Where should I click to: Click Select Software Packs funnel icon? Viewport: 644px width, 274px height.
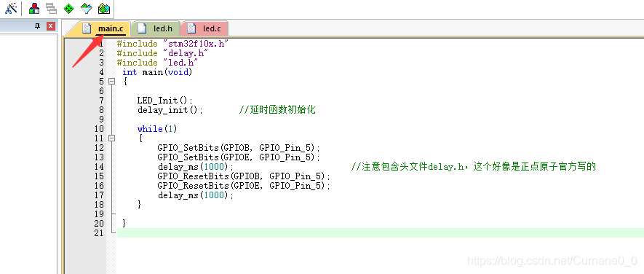pos(87,8)
